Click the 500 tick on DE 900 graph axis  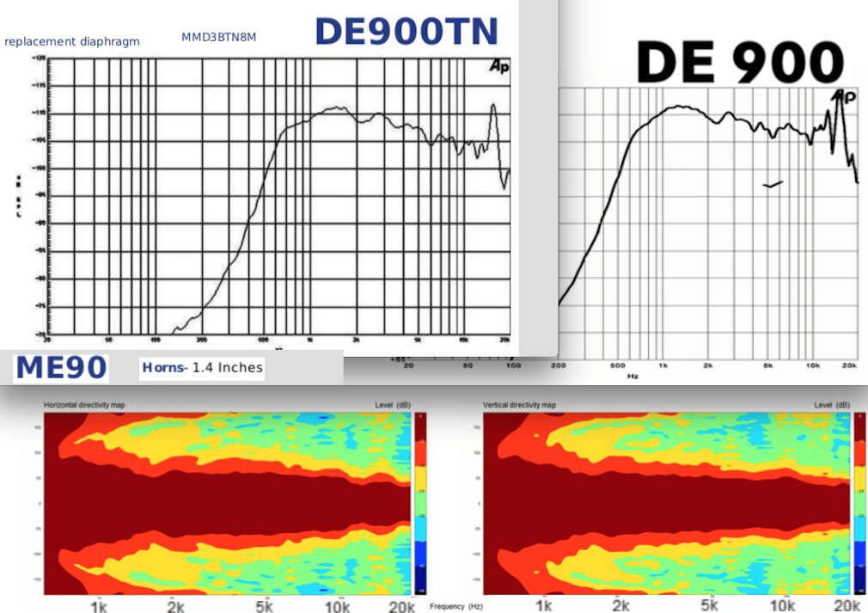[x=617, y=365]
